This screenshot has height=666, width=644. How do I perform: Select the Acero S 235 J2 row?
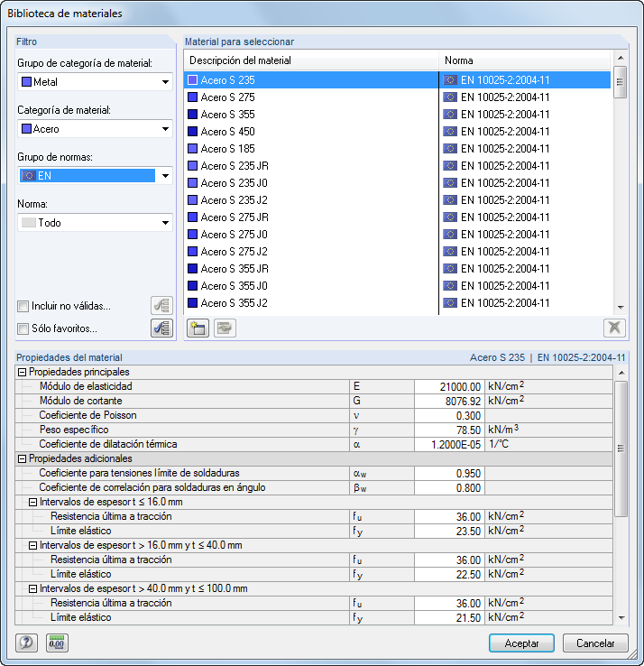coord(398,200)
